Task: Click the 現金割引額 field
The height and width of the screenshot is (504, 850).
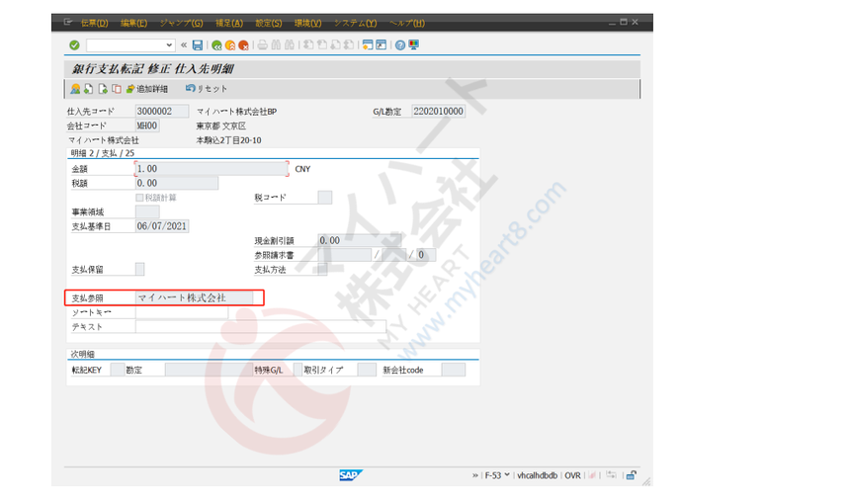Action: (360, 240)
